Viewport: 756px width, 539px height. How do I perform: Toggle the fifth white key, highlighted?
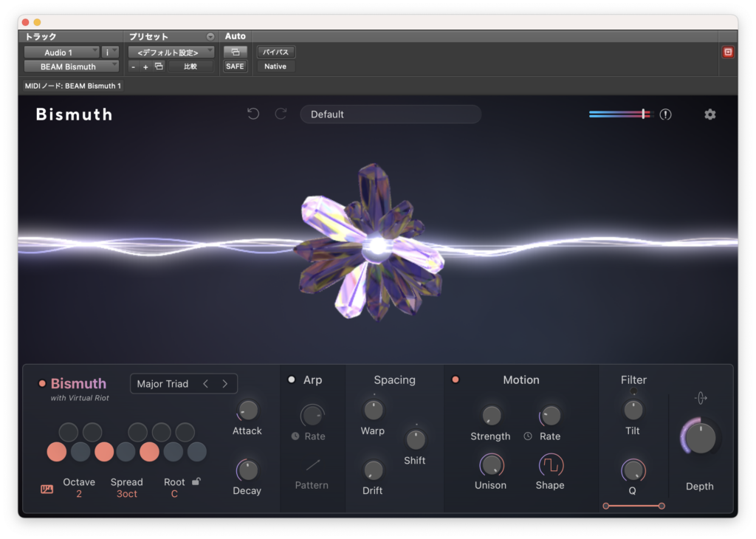pyautogui.click(x=149, y=452)
